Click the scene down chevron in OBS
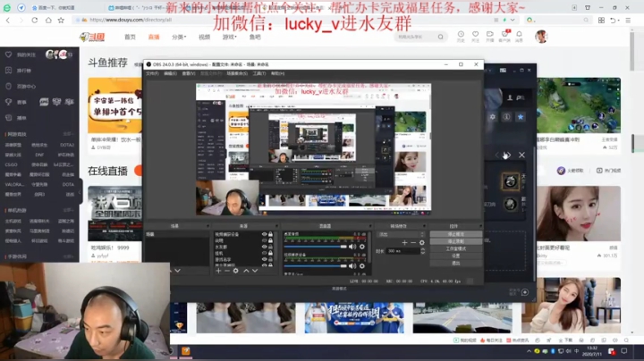The width and height of the screenshot is (644, 361). pos(177,271)
